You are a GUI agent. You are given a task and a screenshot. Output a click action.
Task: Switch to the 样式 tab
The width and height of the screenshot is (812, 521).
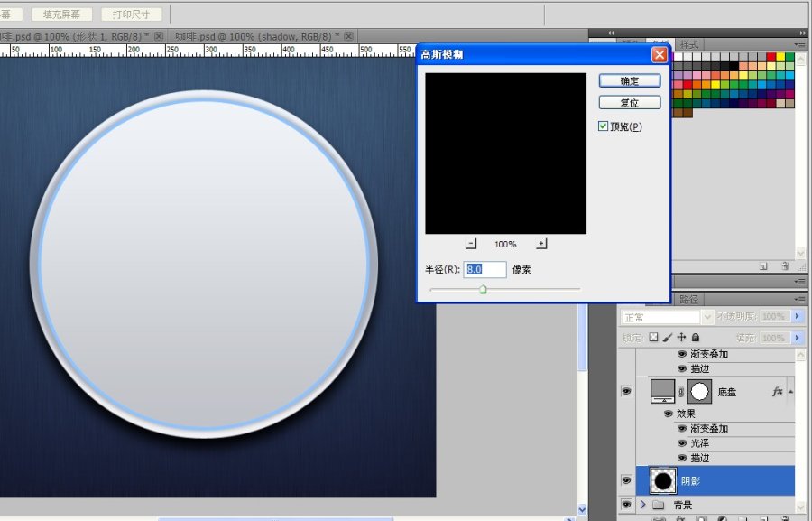[x=689, y=44]
